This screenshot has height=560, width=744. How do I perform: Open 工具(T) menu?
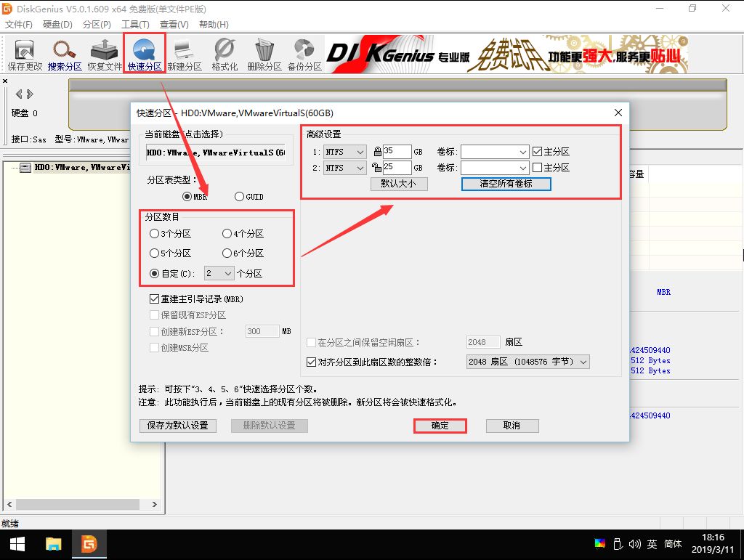[x=135, y=25]
